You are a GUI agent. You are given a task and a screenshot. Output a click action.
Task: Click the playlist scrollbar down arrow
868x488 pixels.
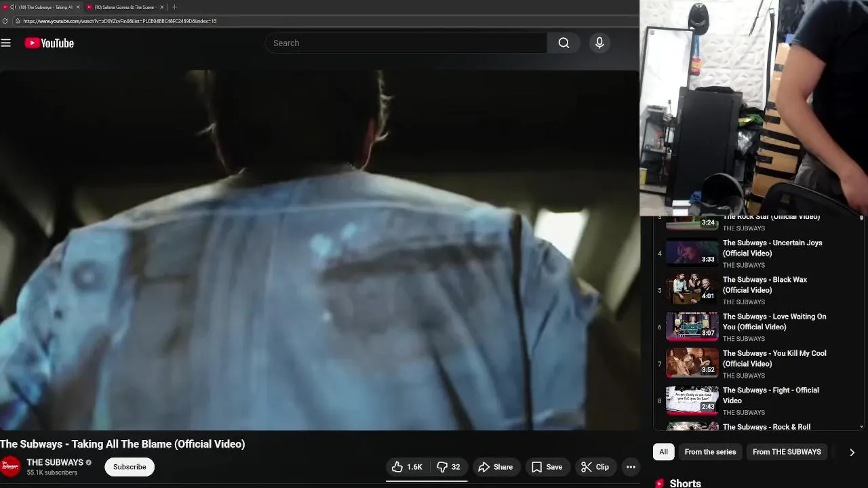862,427
